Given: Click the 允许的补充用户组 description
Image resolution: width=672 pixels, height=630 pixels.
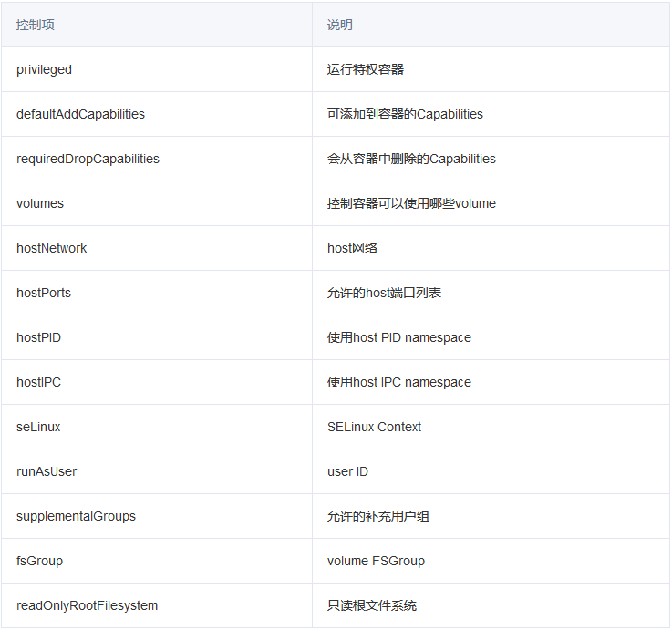Looking at the screenshot, I should 378,516.
